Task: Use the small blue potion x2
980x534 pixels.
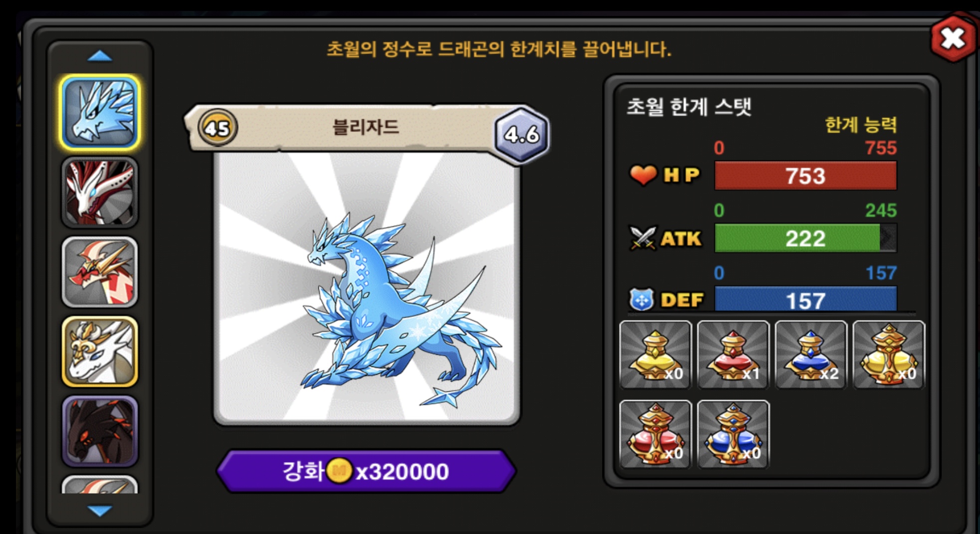Action: point(811,355)
